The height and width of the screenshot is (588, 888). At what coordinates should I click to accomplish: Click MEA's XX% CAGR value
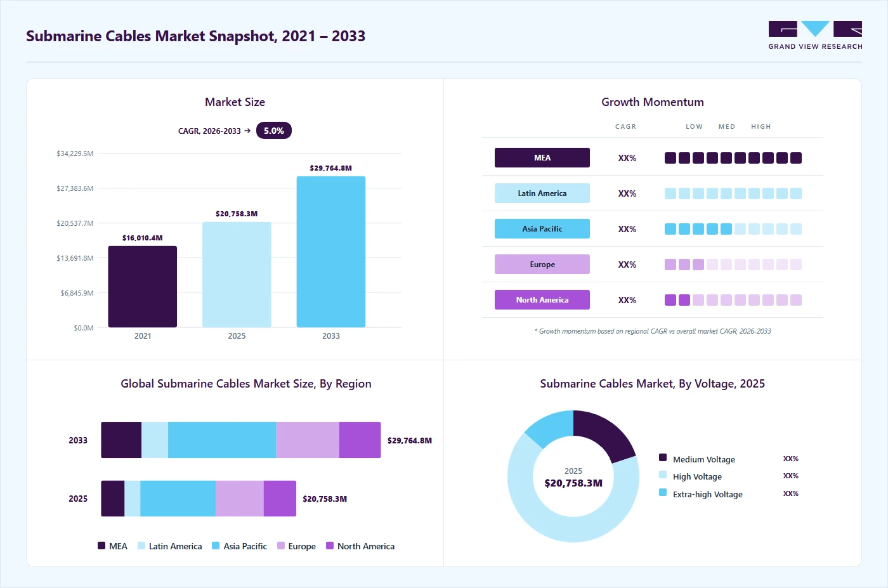point(627,158)
